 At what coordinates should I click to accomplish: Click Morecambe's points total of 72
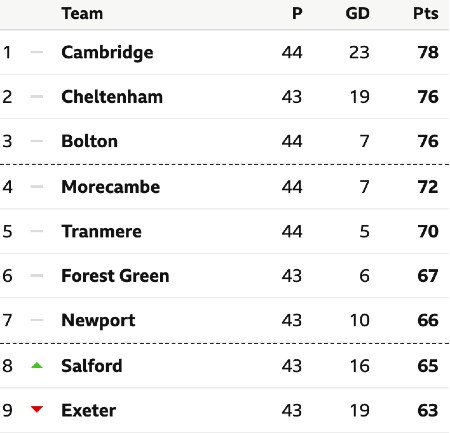[428, 187]
